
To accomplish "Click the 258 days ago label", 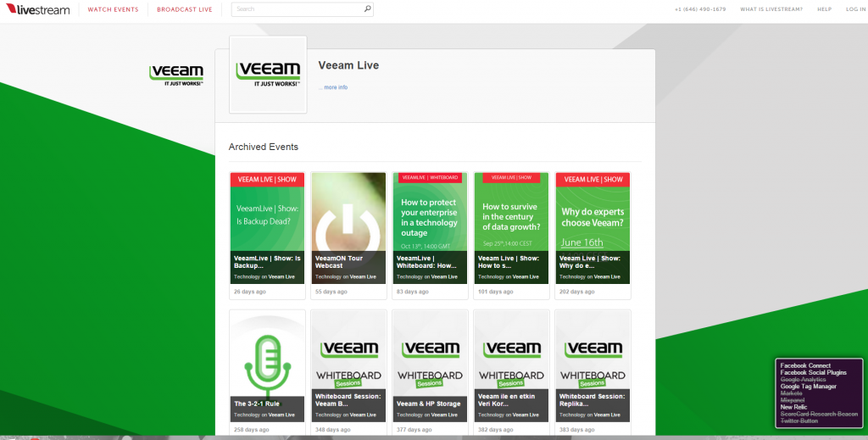I will (251, 430).
